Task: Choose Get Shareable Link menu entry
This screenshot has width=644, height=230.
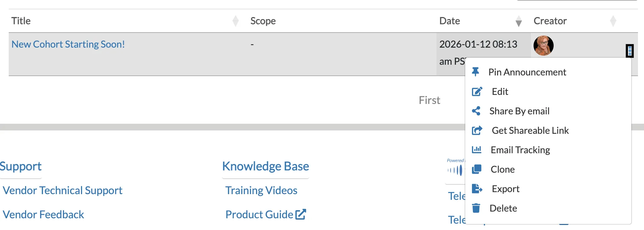Action: pos(530,130)
